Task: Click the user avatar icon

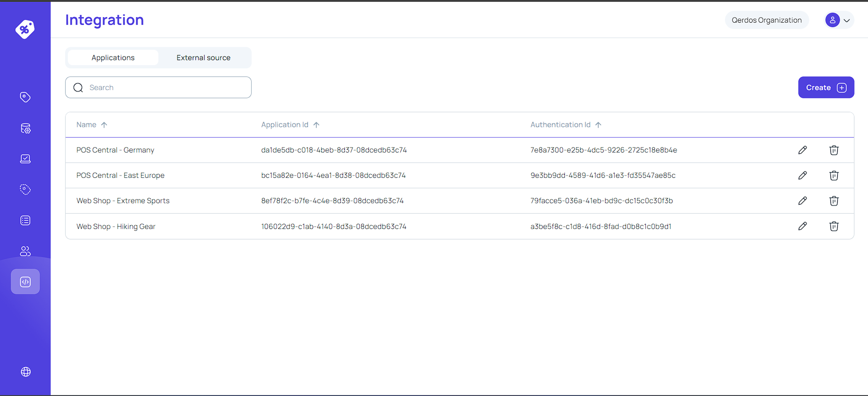Action: pyautogui.click(x=832, y=20)
